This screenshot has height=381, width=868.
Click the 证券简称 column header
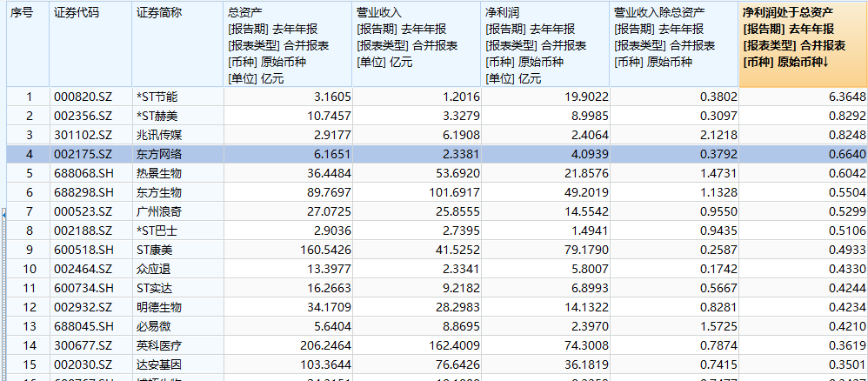tap(178, 44)
